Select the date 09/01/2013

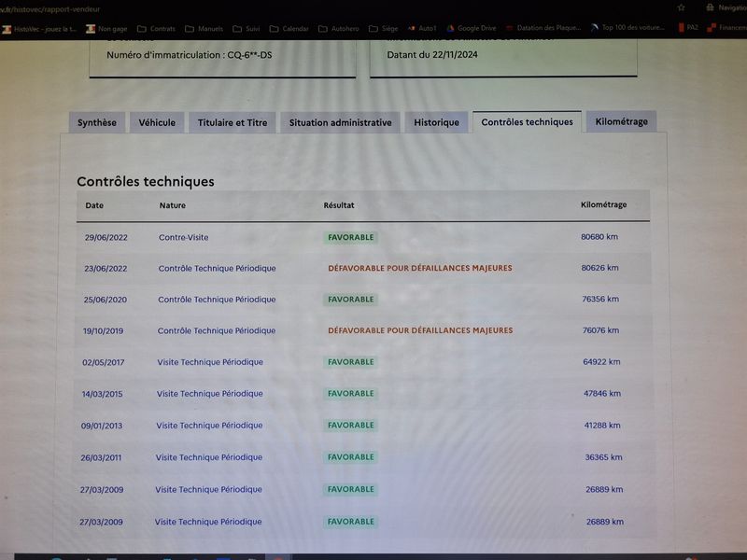click(x=102, y=426)
